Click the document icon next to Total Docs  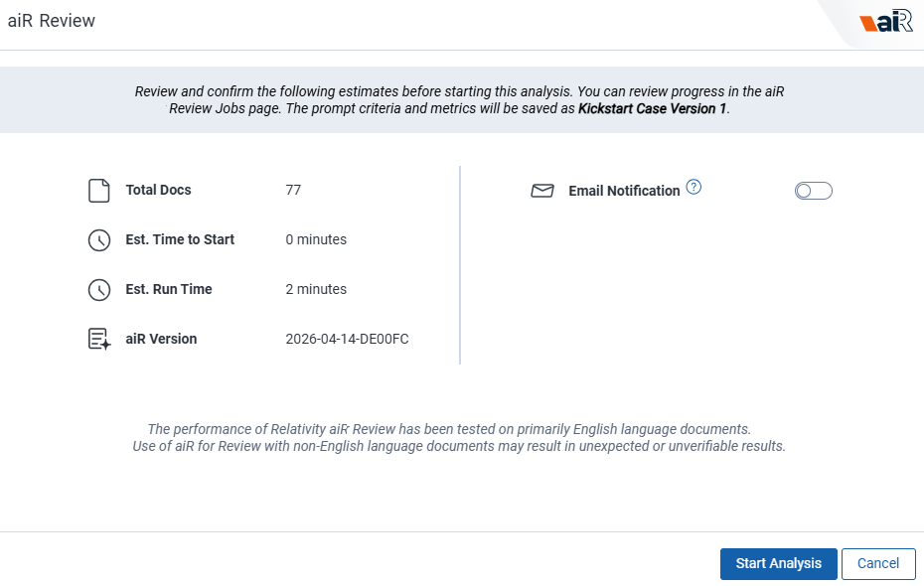[99, 191]
